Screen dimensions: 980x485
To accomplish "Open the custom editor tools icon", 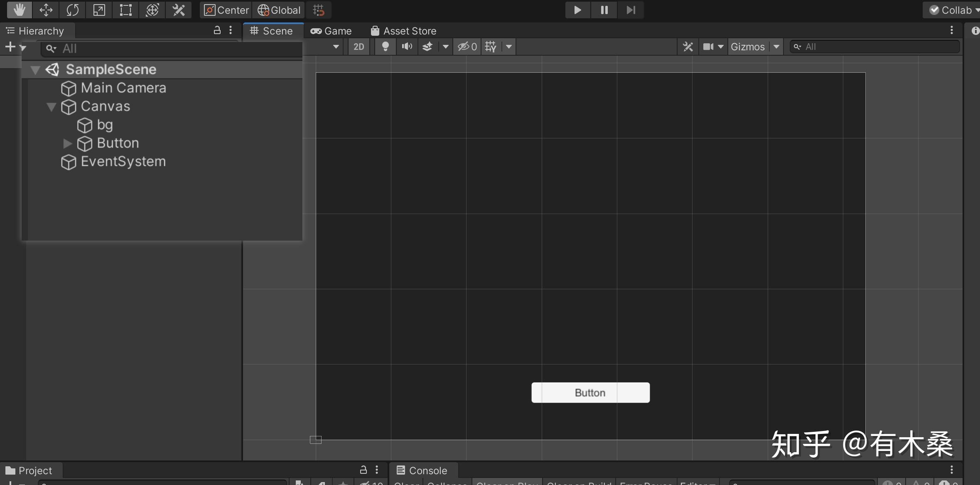I will coord(179,10).
